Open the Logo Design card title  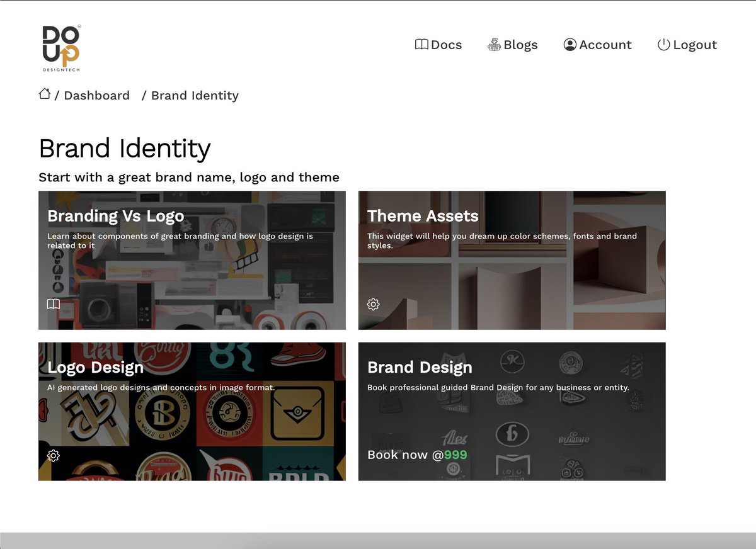[x=96, y=368]
